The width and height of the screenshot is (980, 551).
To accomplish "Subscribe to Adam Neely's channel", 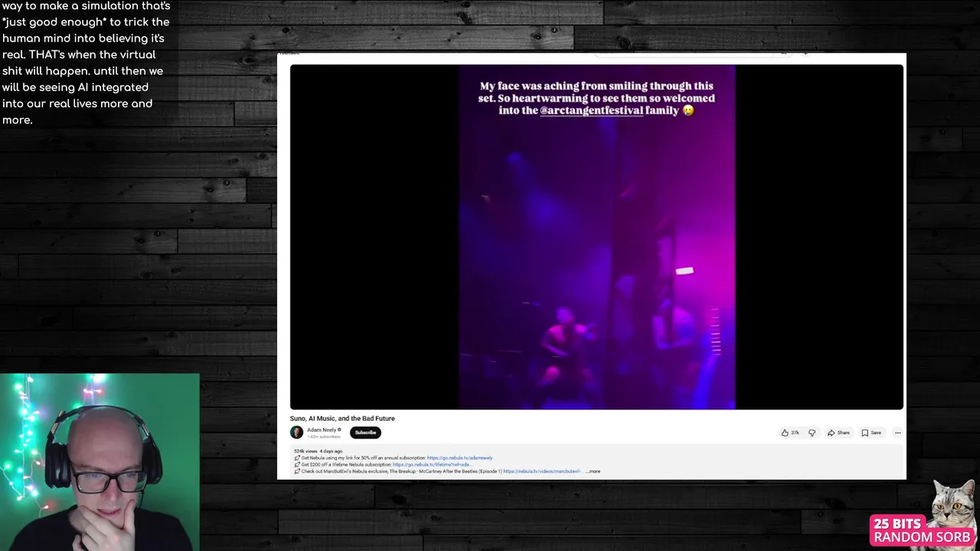I will [365, 432].
